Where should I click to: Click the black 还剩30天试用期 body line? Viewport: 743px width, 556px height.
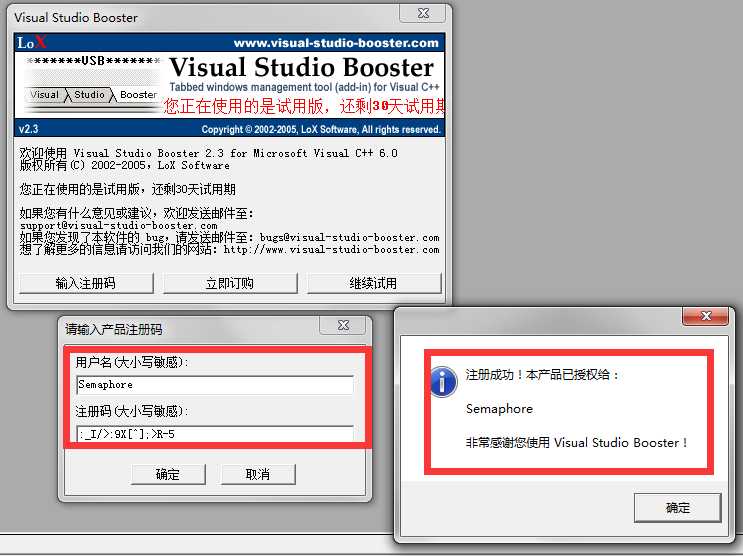point(127,190)
